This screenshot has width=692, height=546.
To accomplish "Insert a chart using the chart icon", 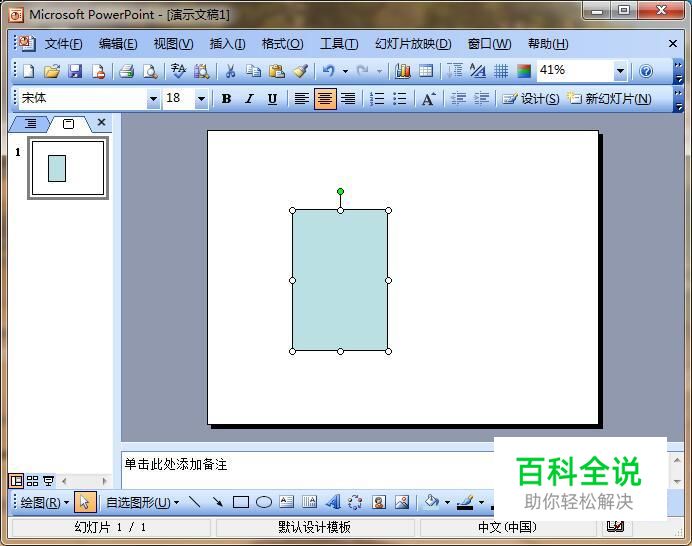I will [x=402, y=71].
